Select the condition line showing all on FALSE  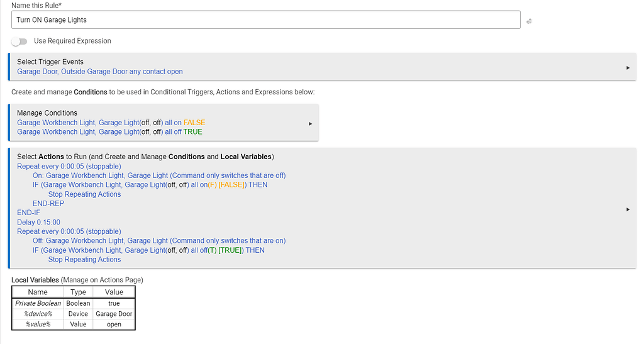point(111,123)
